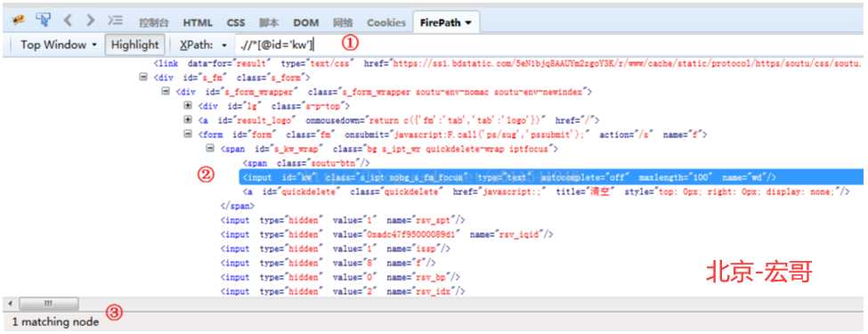Expand the div id="lg" node
Image resolution: width=868 pixels, height=334 pixels.
click(188, 105)
